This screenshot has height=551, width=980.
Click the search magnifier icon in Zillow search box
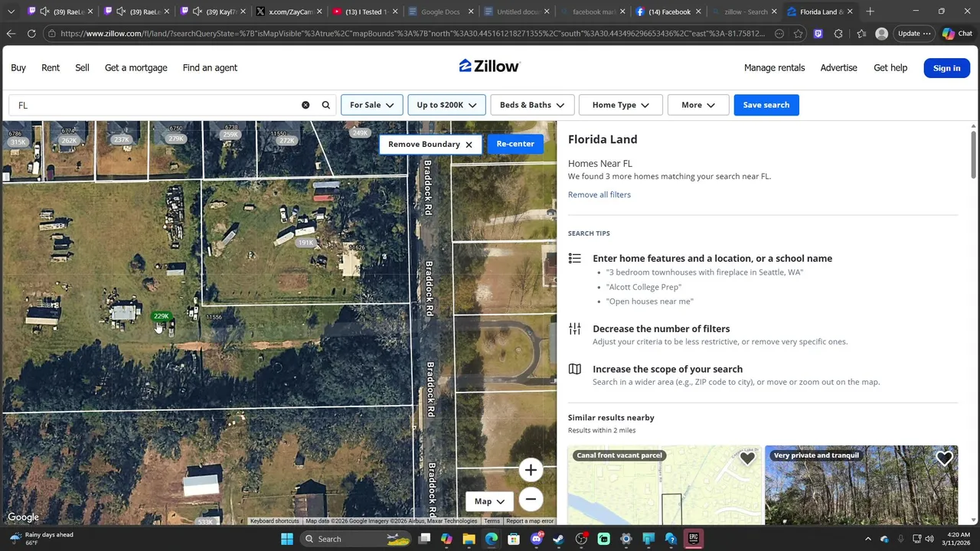point(326,105)
